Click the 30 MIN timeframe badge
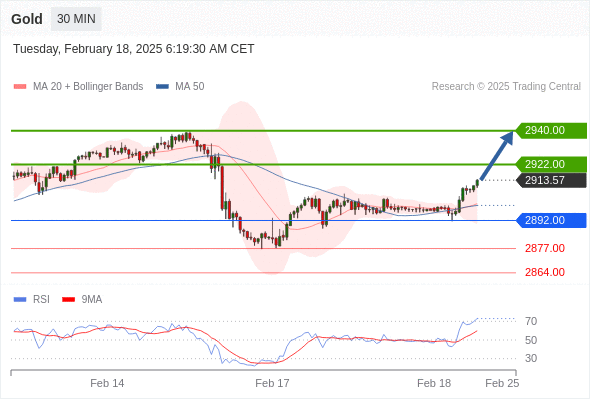This screenshot has height=400, width=590. pos(76,19)
